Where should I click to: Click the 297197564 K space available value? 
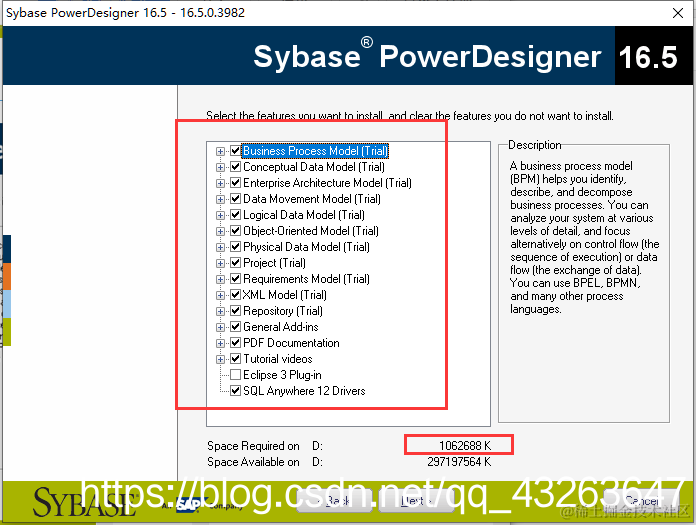459,462
